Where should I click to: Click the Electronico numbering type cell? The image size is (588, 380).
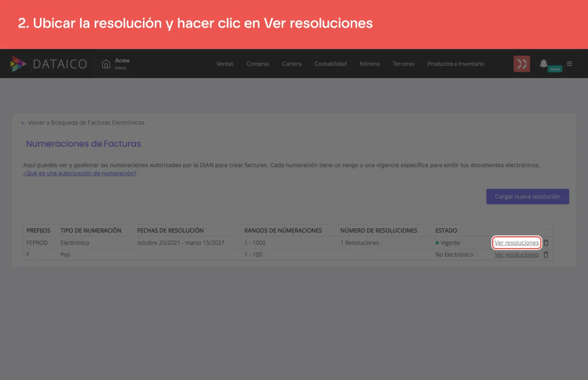[x=75, y=243]
